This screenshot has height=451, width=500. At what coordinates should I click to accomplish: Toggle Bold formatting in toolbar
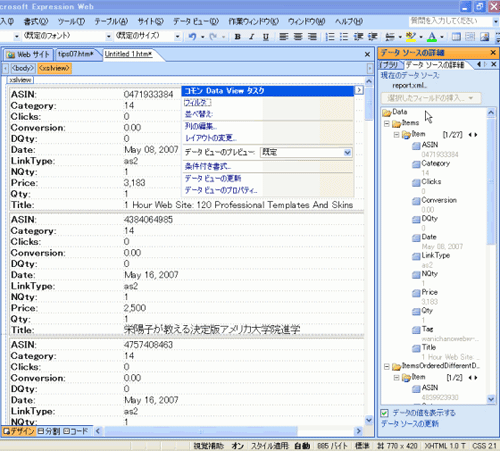238,36
